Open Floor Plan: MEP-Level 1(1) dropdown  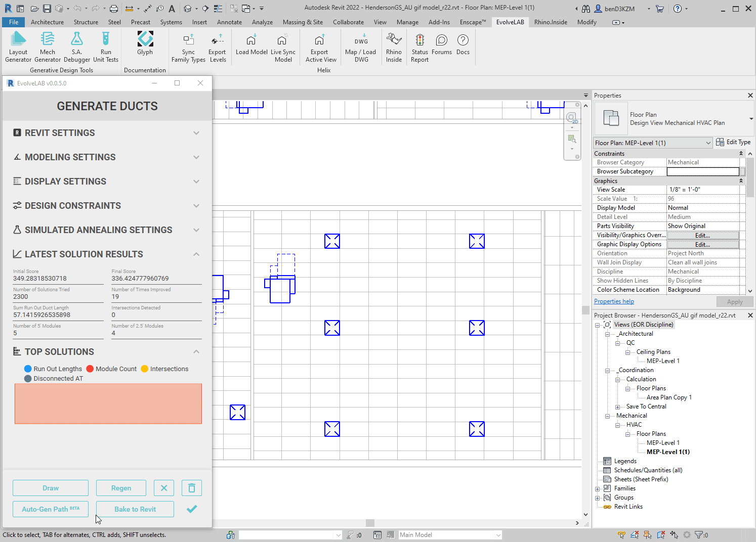(653, 143)
